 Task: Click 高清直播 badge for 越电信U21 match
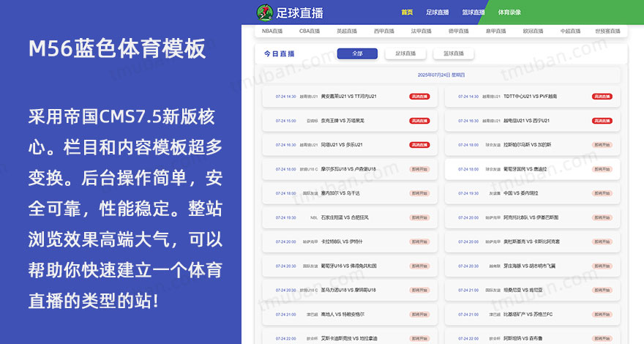(x=602, y=121)
